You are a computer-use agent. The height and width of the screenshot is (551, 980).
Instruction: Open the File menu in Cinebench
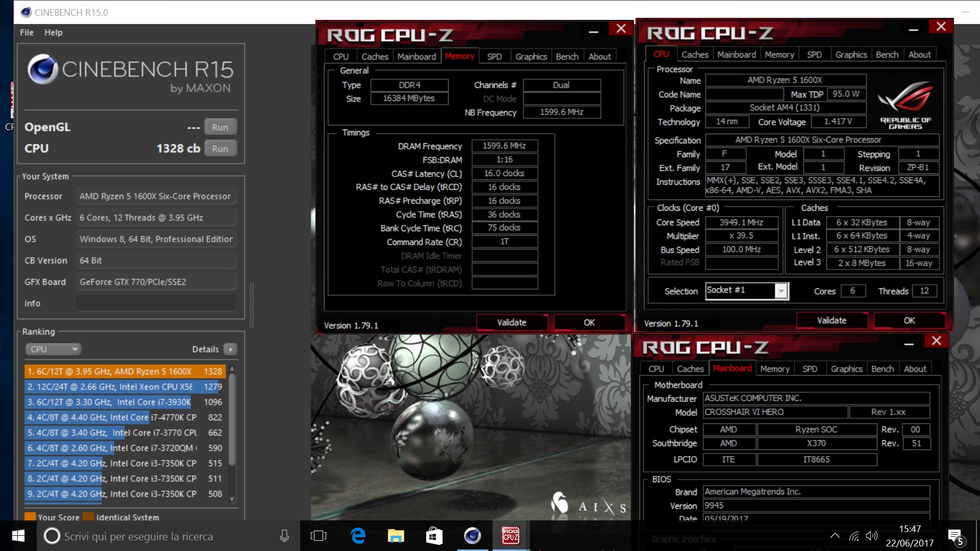coord(27,32)
